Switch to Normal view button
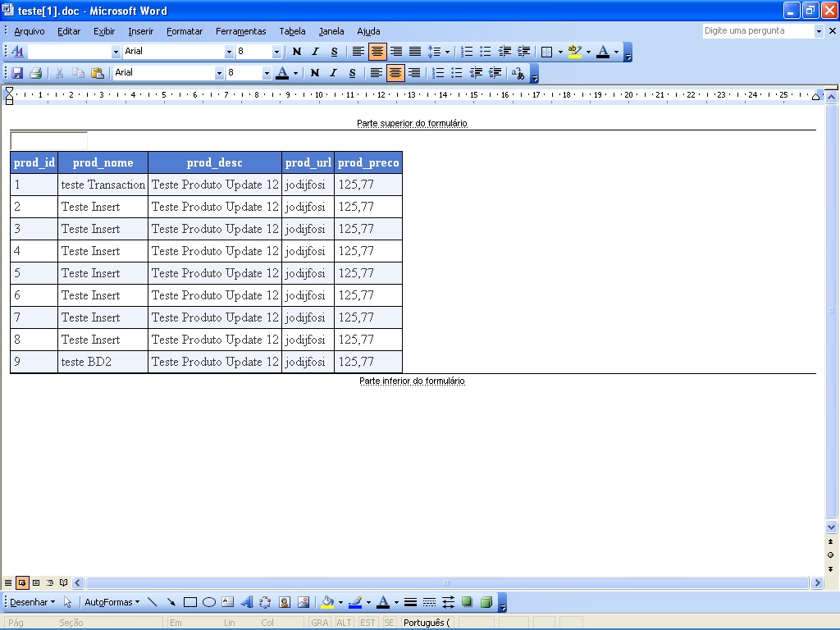This screenshot has height=630, width=840. 8,582
